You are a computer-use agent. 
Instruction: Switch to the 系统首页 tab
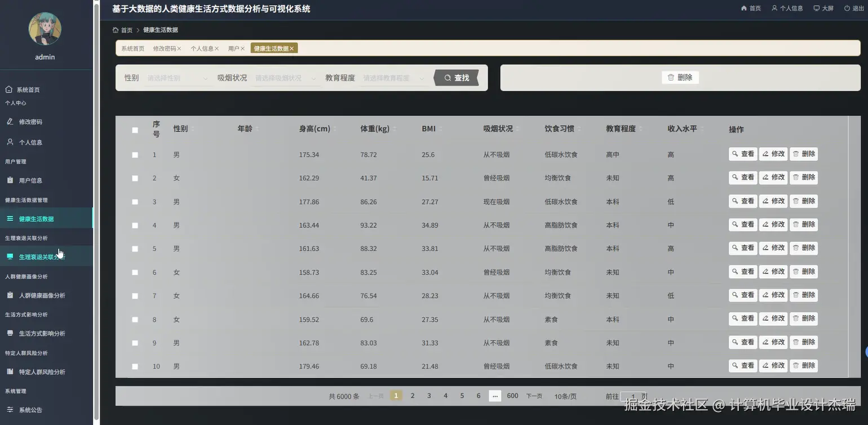[133, 48]
